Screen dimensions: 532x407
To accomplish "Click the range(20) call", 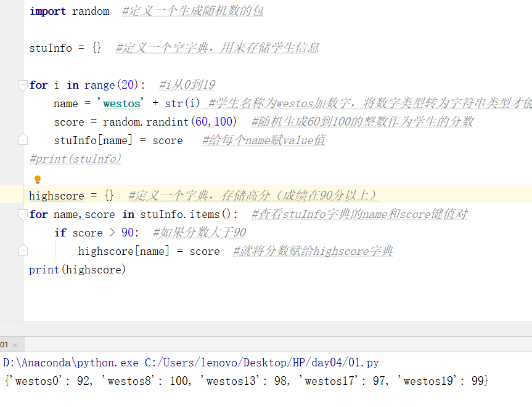I will tap(112, 85).
